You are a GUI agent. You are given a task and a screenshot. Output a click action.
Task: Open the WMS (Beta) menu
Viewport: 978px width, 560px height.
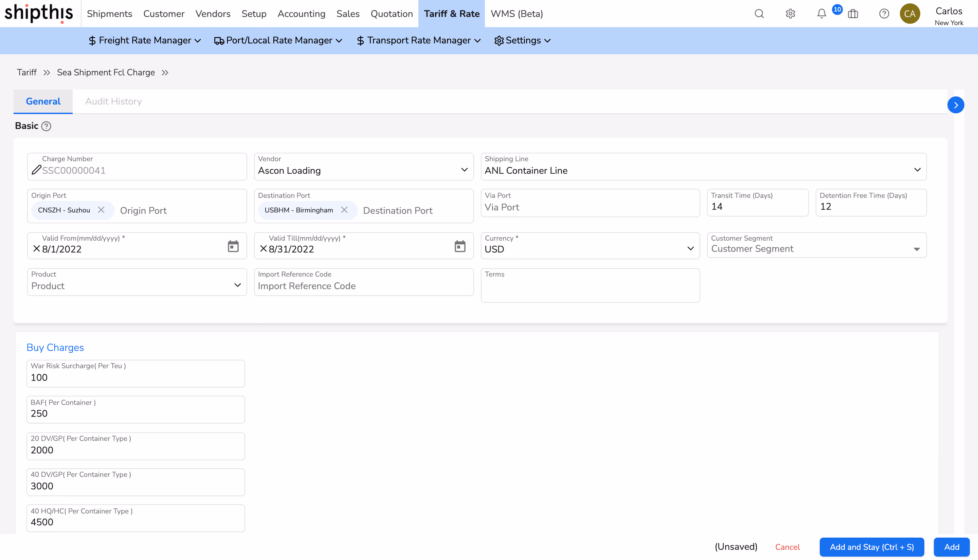pos(517,14)
